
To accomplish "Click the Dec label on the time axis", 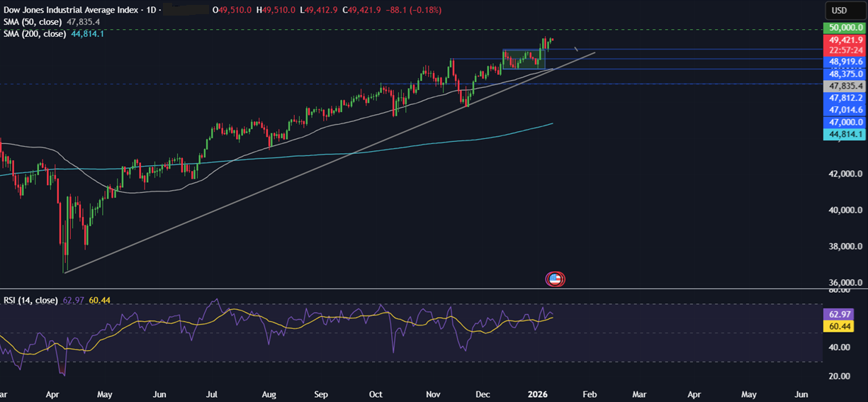I will (484, 393).
